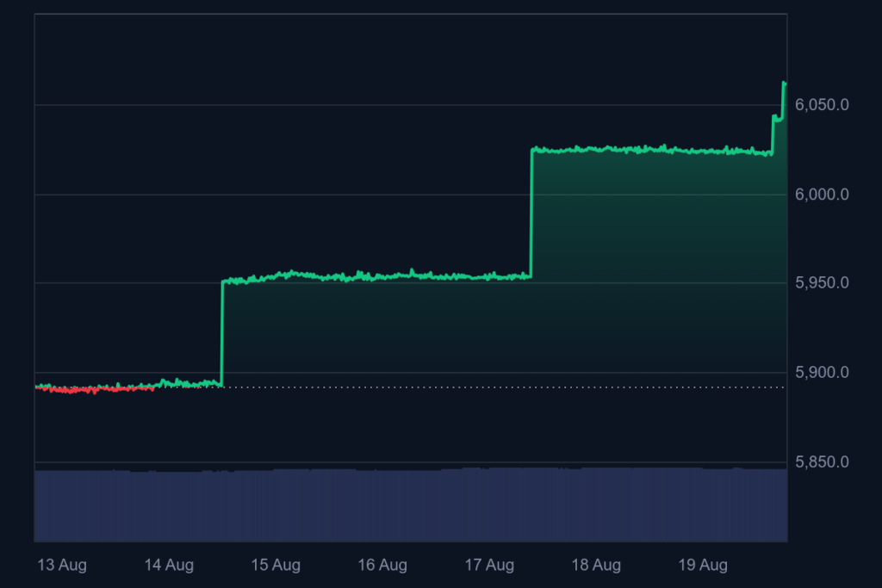Screen dimensions: 882x588
Task: Click the 16 Aug axis label
Action: [382, 565]
